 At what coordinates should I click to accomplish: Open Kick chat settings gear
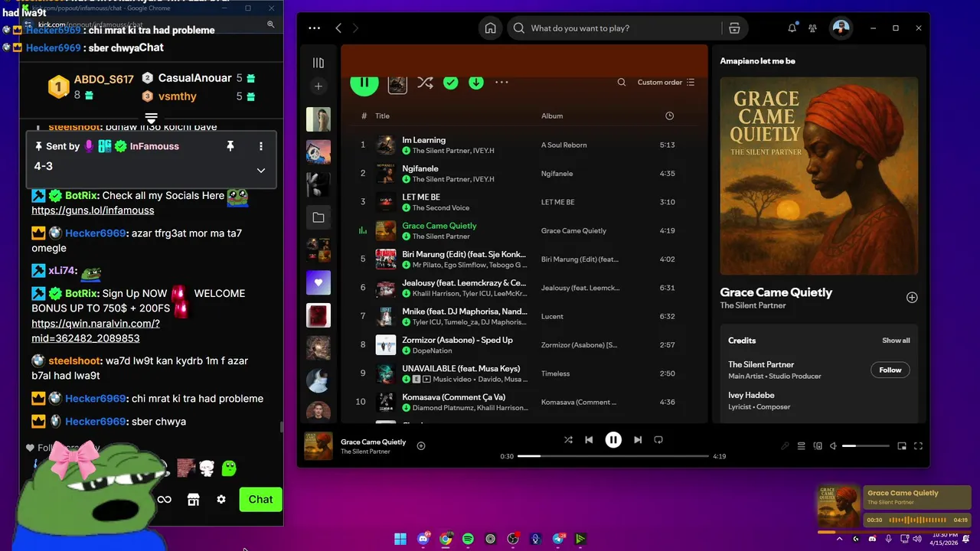221,500
